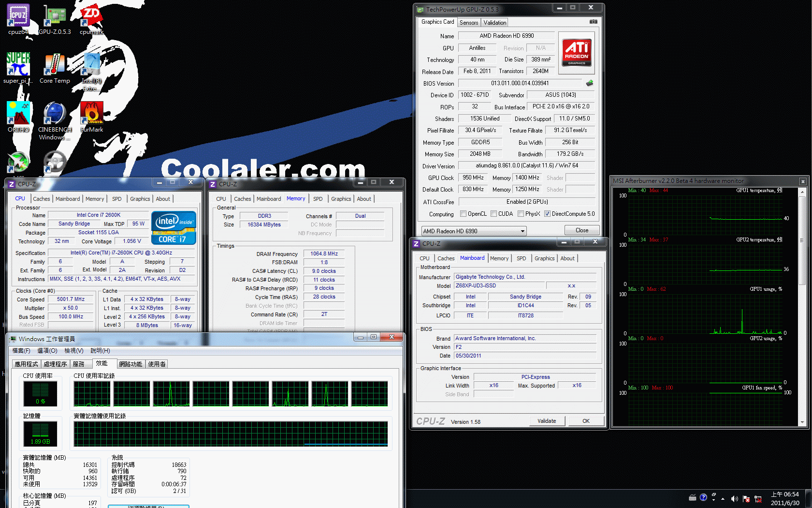Open the 說明(H) menu in Task Manager
Viewport: 812px width, 508px height.
pos(101,351)
